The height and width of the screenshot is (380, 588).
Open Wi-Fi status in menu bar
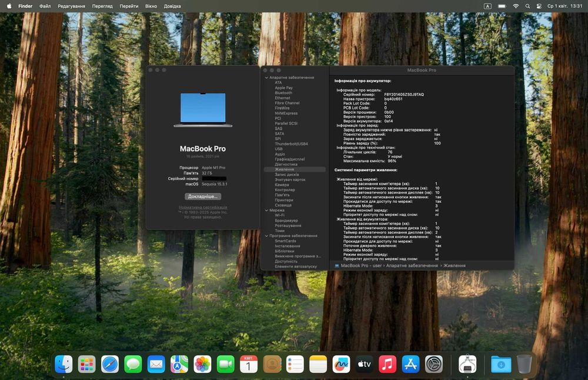(x=516, y=6)
